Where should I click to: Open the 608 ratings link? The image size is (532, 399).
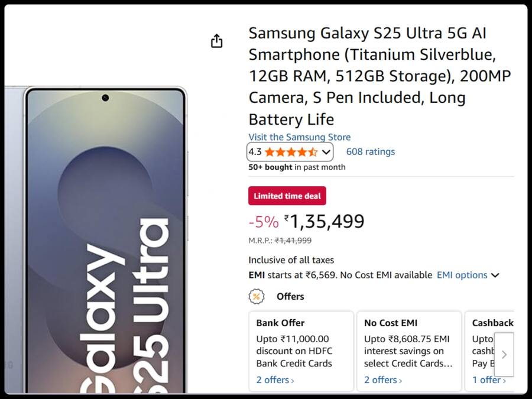click(370, 151)
